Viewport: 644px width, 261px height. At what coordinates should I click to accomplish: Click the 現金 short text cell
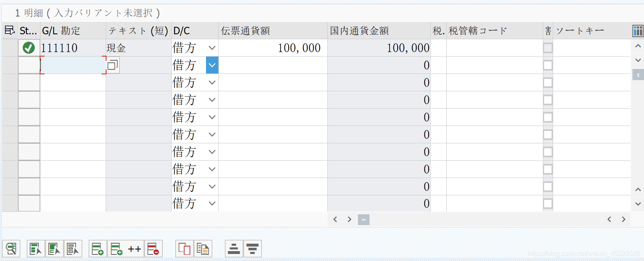click(139, 48)
